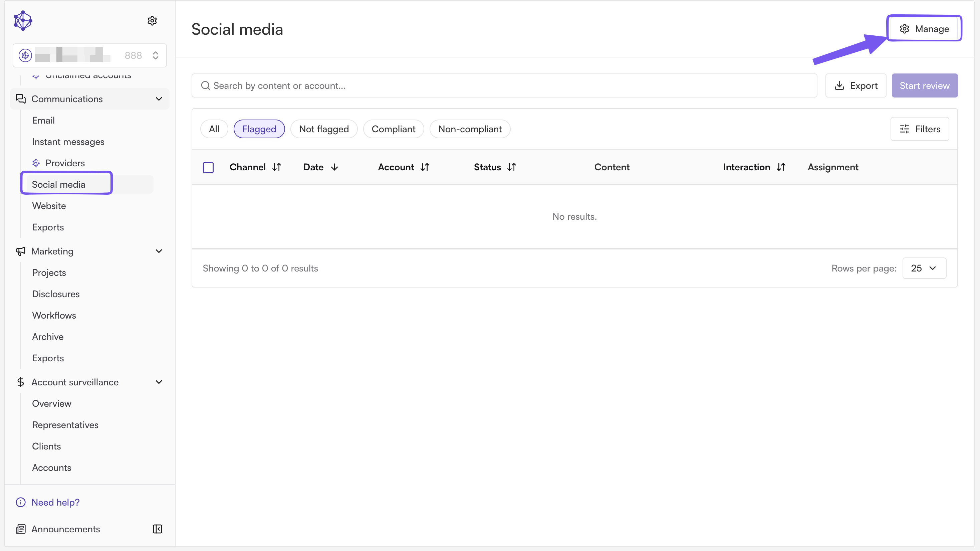The width and height of the screenshot is (980, 551).
Task: Open the organization switcher dropdown
Action: [x=90, y=55]
